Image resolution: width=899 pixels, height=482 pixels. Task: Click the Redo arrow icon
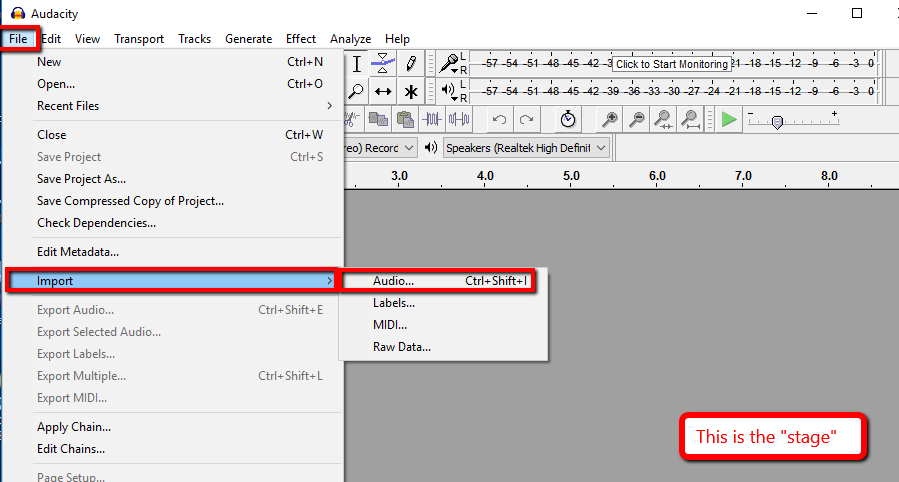pyautogui.click(x=526, y=119)
